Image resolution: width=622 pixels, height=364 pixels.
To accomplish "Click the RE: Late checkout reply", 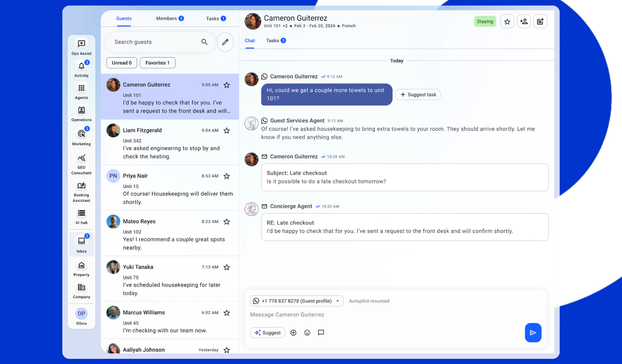I will click(405, 227).
